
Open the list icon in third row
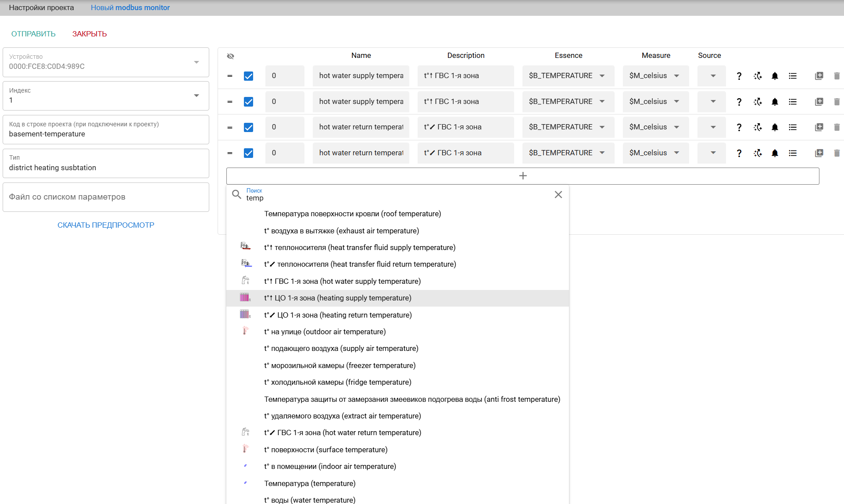coord(793,127)
